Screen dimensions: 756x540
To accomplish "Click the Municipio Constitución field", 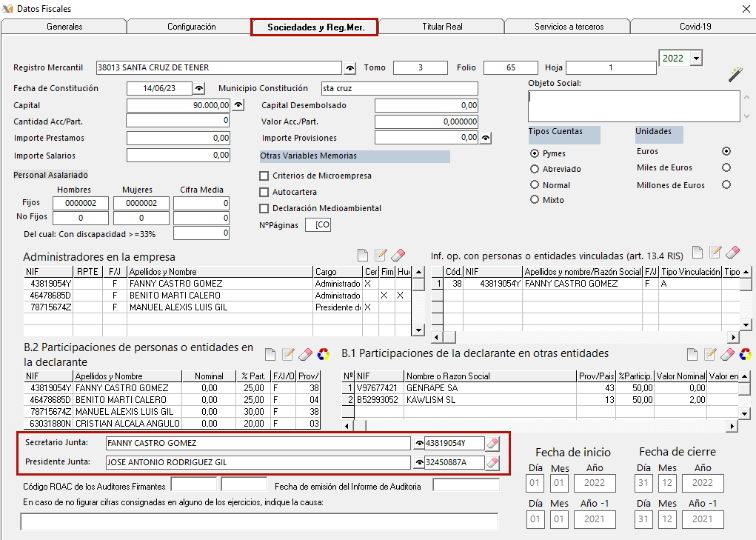I will point(400,89).
